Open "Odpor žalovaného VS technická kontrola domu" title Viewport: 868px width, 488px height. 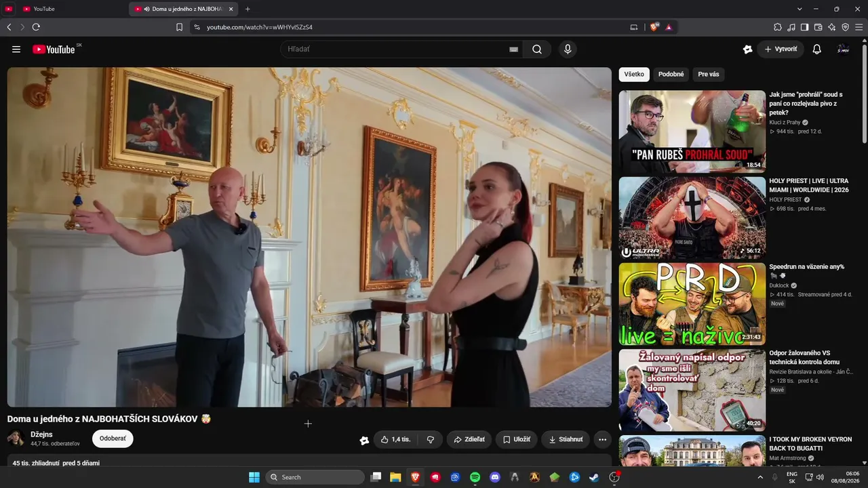pos(804,357)
